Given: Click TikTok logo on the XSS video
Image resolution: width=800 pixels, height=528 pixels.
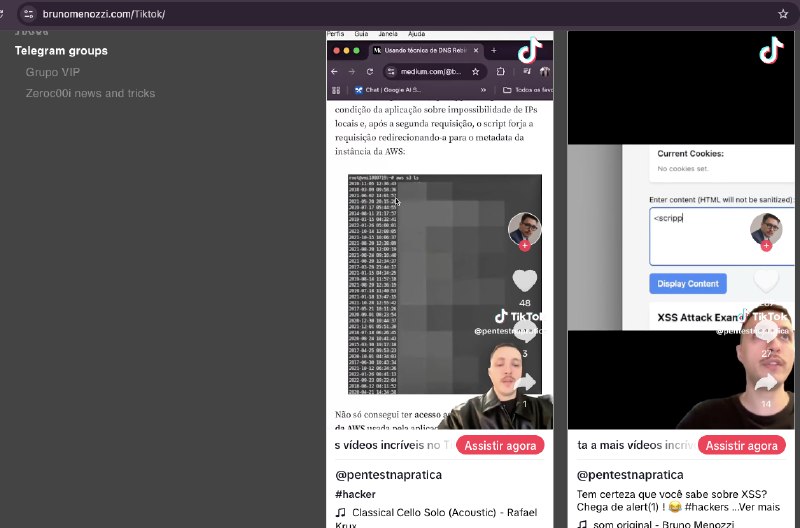Looking at the screenshot, I should click(x=771, y=50).
